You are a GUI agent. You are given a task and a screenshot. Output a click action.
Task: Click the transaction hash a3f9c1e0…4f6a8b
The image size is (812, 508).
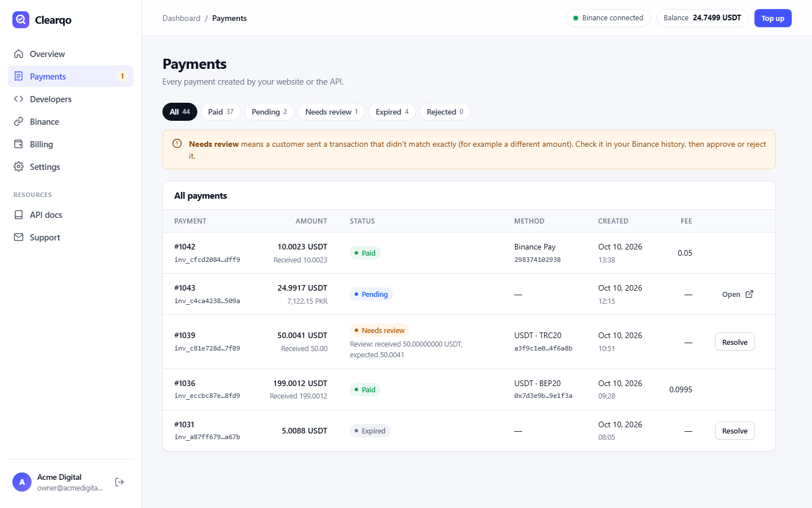pyautogui.click(x=543, y=348)
